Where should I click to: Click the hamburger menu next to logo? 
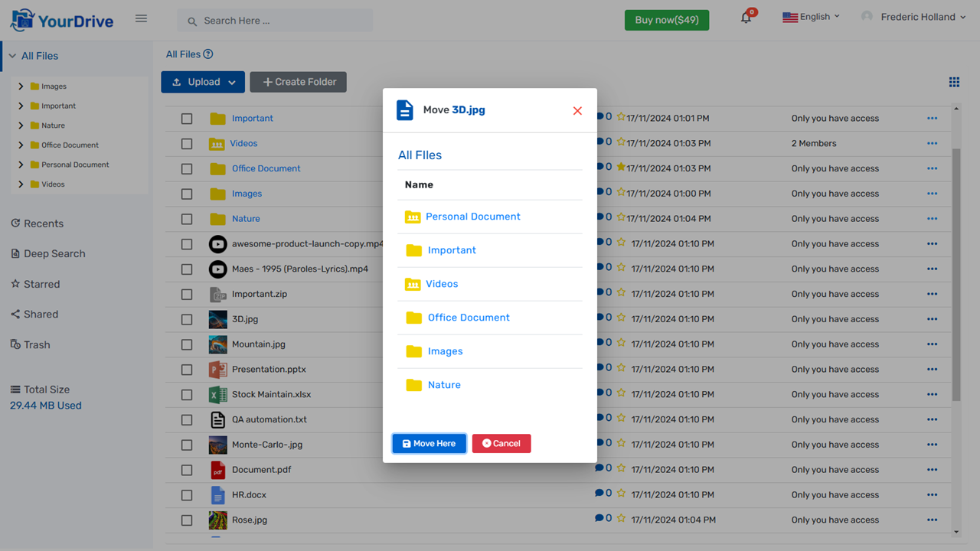(141, 18)
